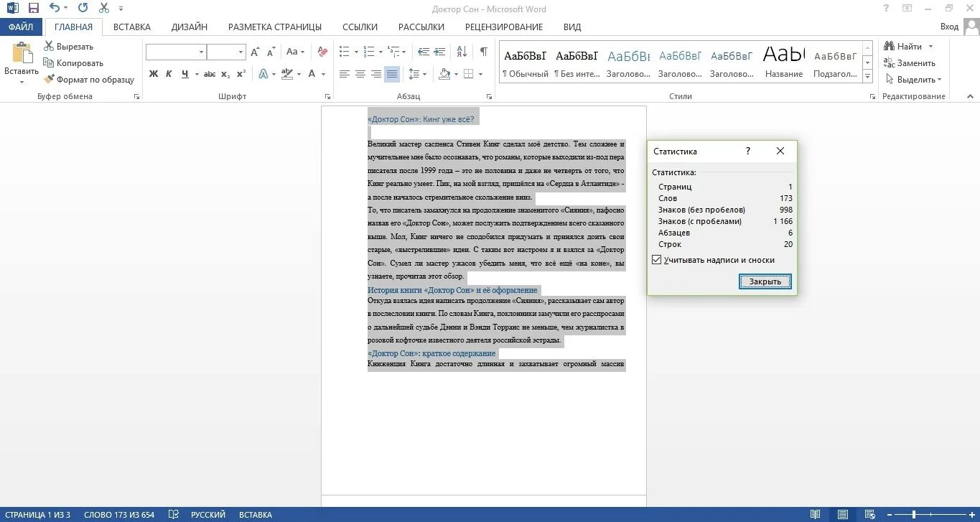Click the СТРАНИЦА 1 ИЗ 3 indicator
The width and height of the screenshot is (980, 522).
tap(37, 515)
